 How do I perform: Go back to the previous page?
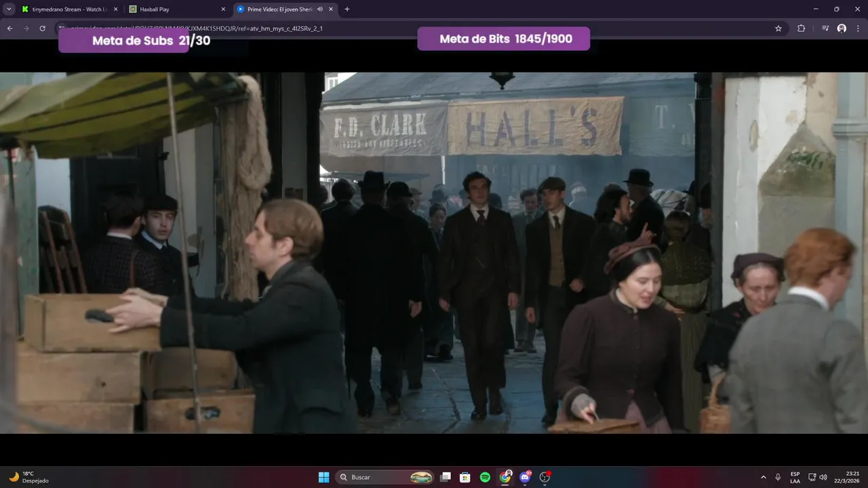[10, 28]
